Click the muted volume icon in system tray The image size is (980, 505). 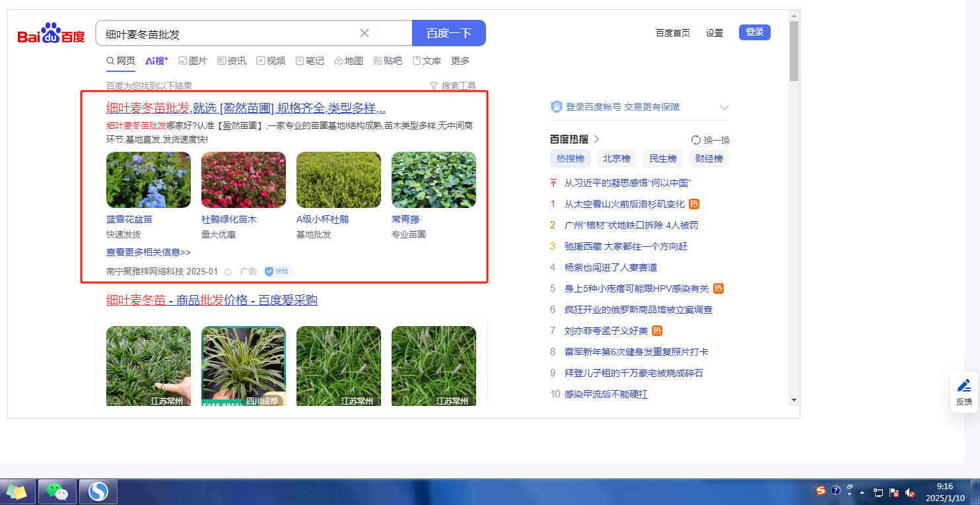pyautogui.click(x=910, y=492)
